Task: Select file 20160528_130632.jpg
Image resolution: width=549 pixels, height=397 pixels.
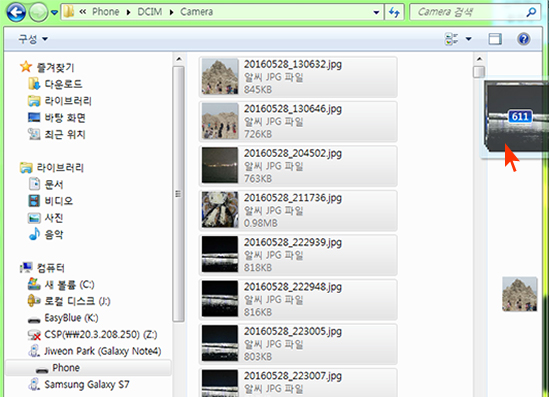Action: pos(298,77)
